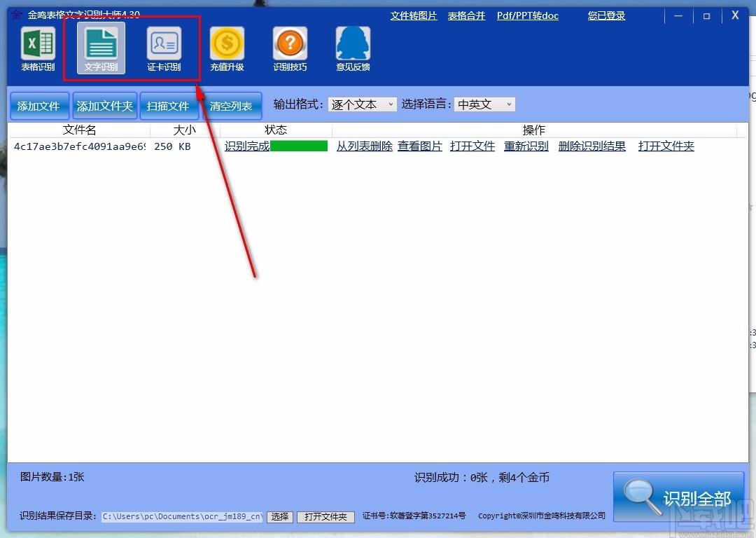The height and width of the screenshot is (538, 756).
Task: Open the 表格合并 link
Action: [466, 16]
